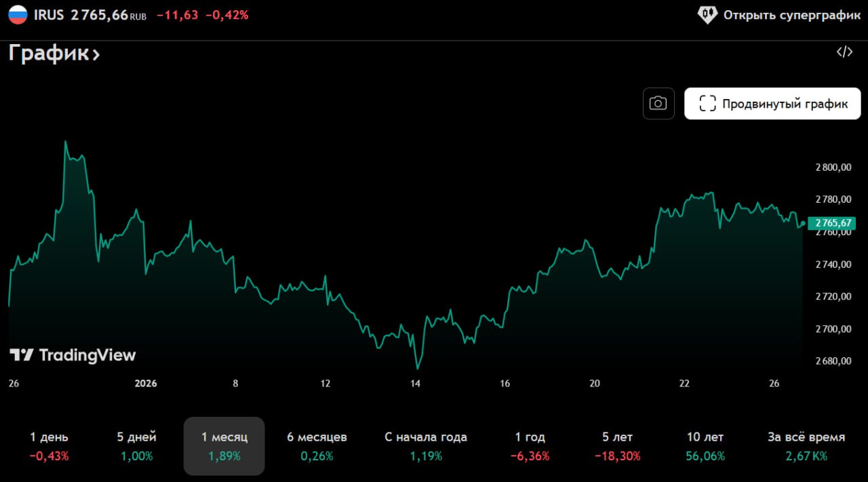Viewport: 868px width, 482px height.
Task: Click the superchart candlestick icon
Action: pyautogui.click(x=707, y=15)
